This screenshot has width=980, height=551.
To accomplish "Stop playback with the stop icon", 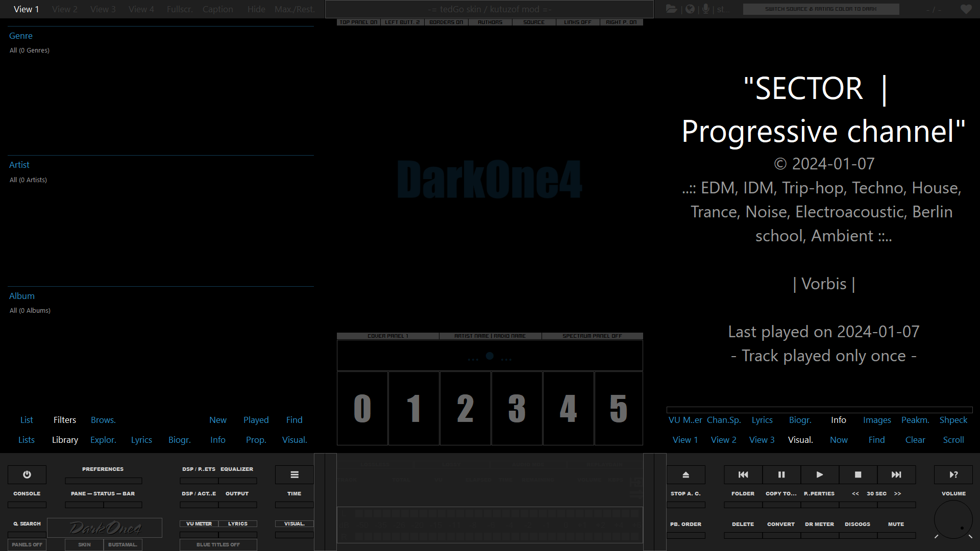I will tap(858, 474).
